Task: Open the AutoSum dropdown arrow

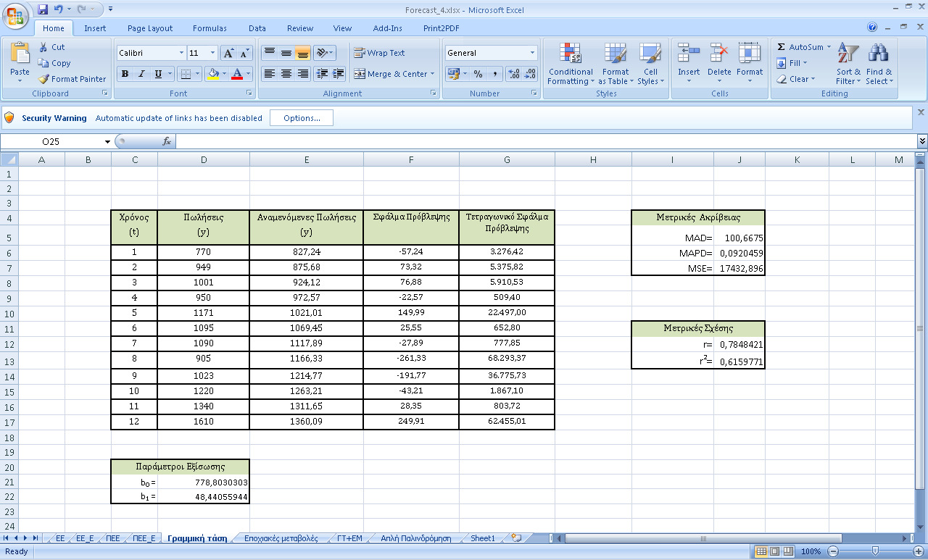Action: [829, 47]
